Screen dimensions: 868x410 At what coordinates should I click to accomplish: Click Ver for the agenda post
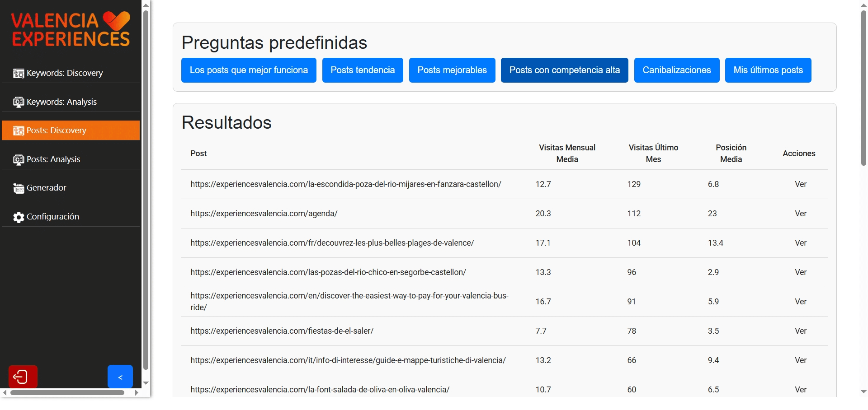click(x=800, y=214)
